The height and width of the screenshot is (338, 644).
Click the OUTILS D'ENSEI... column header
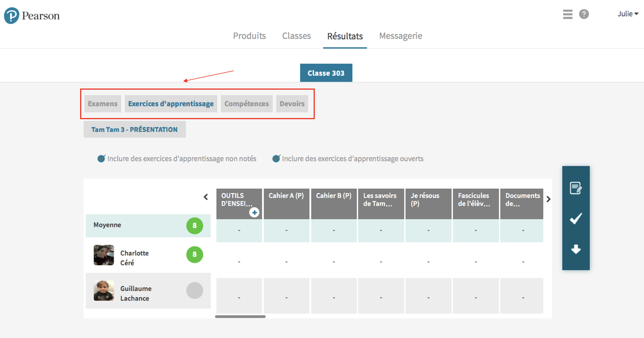click(239, 204)
